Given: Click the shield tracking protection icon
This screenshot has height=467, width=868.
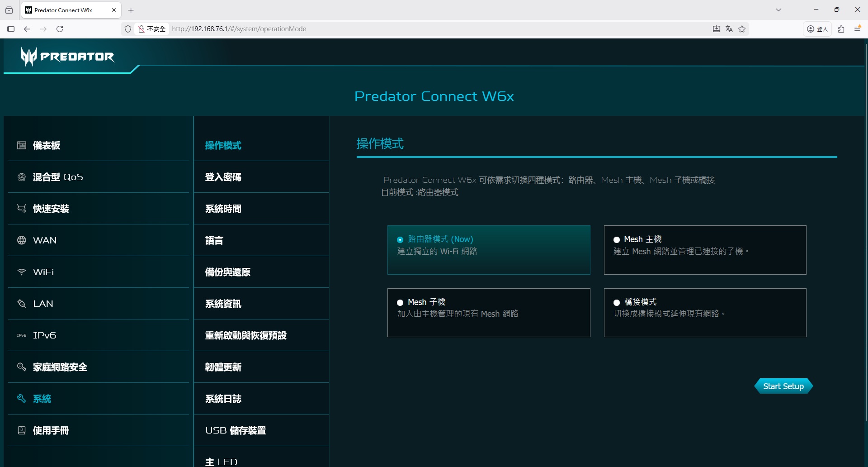Looking at the screenshot, I should (128, 29).
